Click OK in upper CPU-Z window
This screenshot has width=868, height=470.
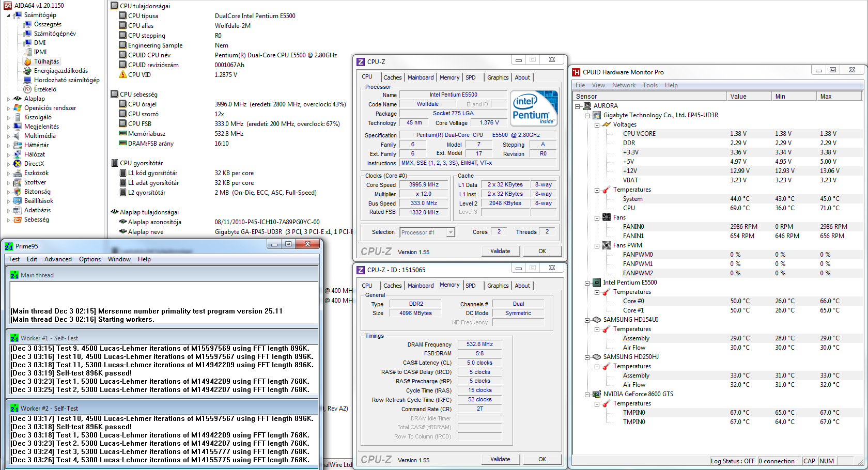(542, 251)
